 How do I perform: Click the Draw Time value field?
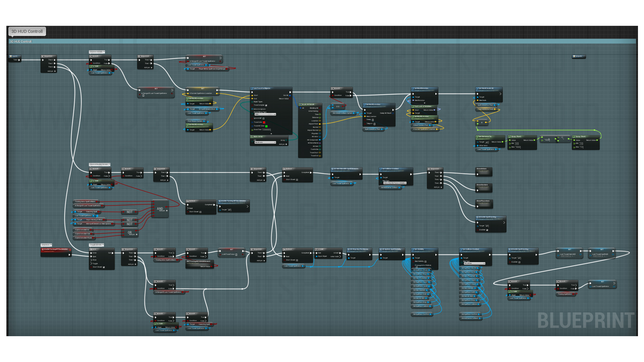coord(266,130)
